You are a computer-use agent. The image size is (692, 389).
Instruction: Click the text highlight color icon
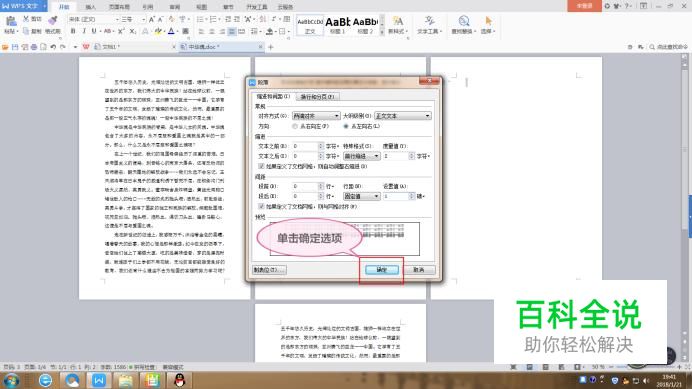(x=158, y=31)
